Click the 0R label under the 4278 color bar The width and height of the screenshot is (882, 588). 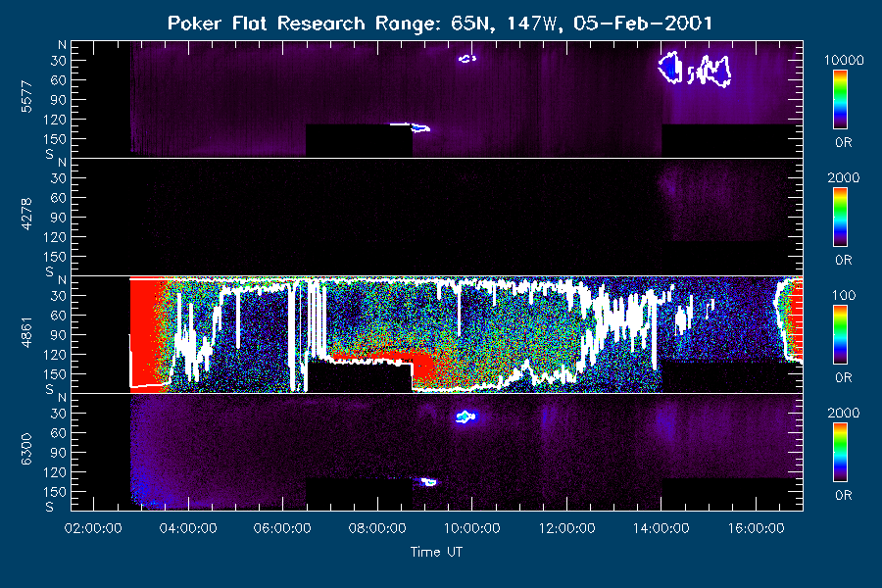pyautogui.click(x=844, y=260)
